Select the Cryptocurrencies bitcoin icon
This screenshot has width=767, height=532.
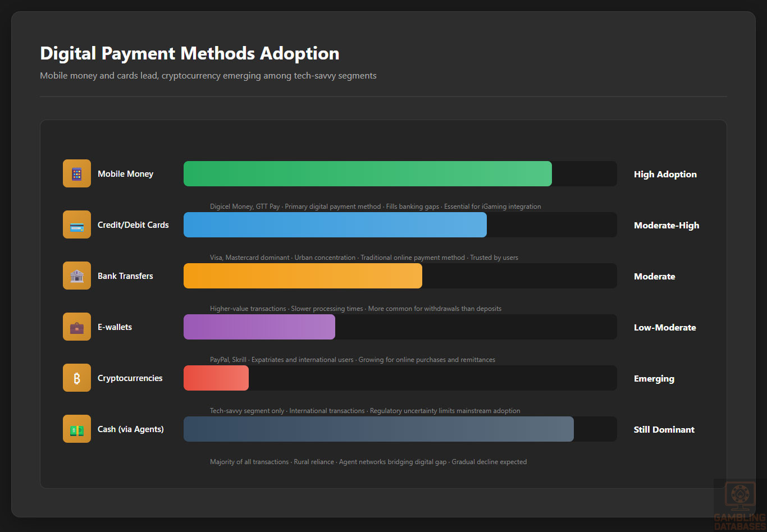77,378
